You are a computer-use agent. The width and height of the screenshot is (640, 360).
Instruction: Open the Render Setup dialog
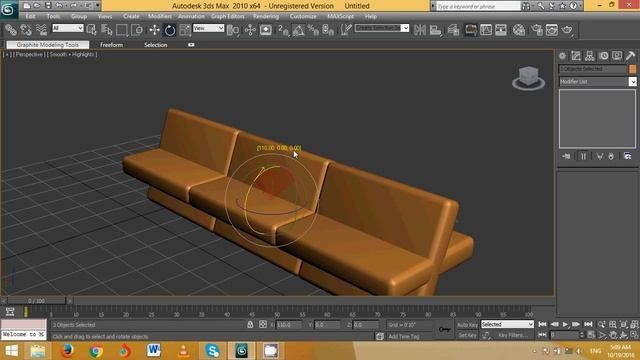[536, 30]
